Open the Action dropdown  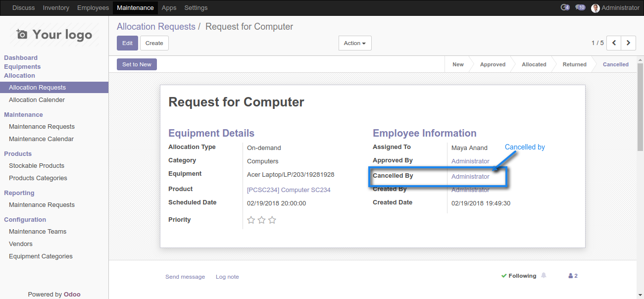[355, 43]
